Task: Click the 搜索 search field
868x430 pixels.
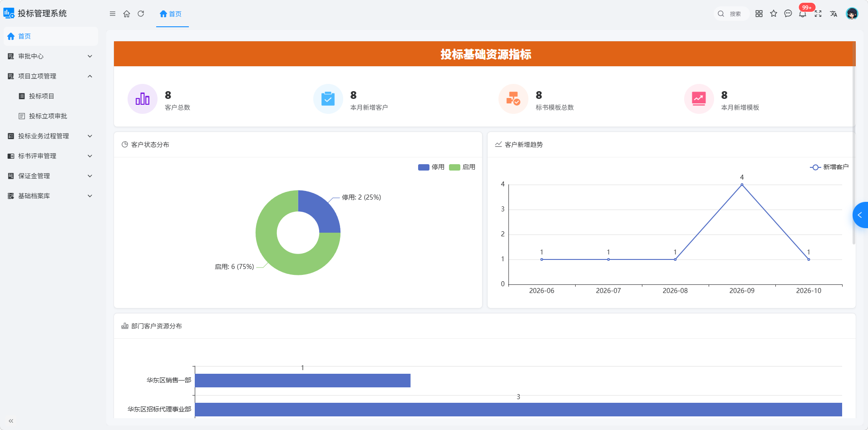Action: pos(731,14)
